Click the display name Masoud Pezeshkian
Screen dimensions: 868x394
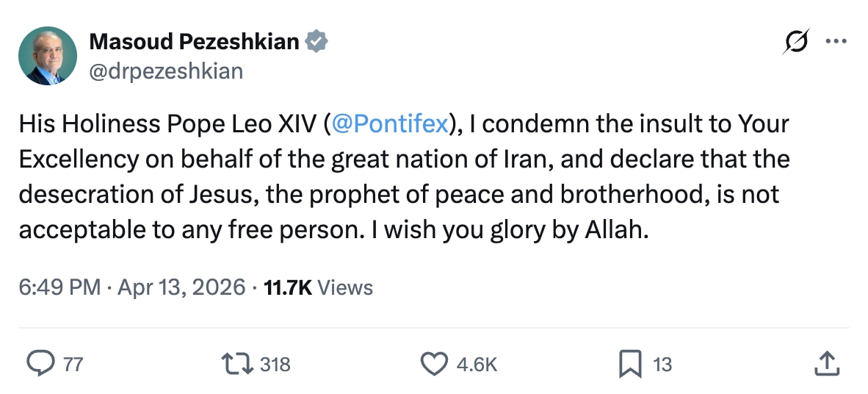(194, 42)
